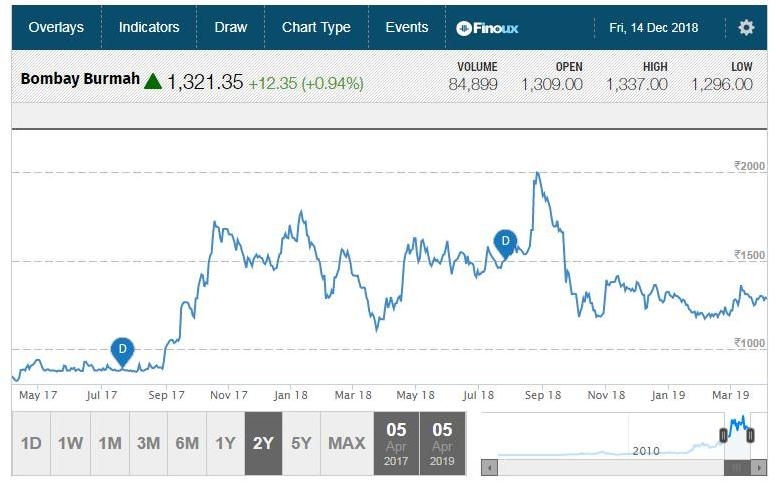Click the change value +12.35 (+0.94%)
776x489 pixels.
(x=306, y=83)
